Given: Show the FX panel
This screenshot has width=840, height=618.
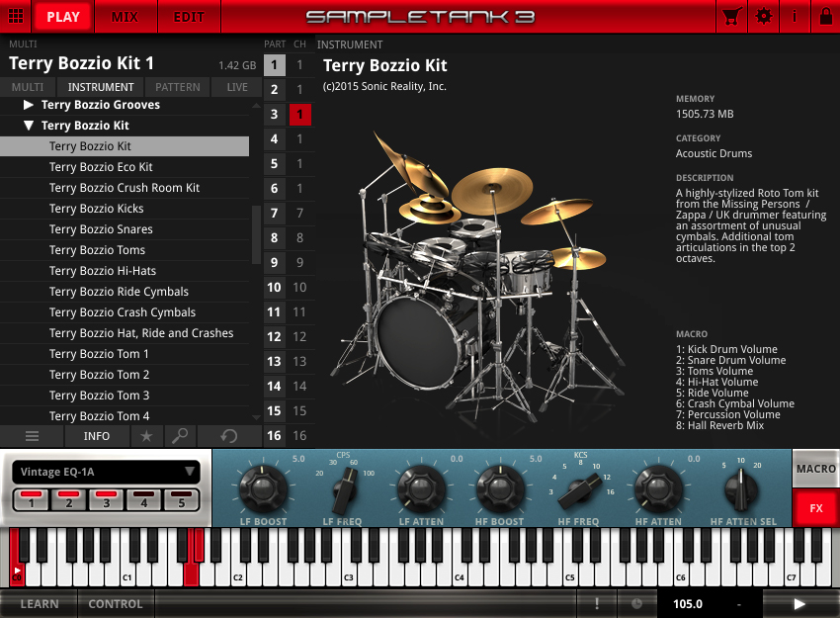Looking at the screenshot, I should pyautogui.click(x=816, y=508).
